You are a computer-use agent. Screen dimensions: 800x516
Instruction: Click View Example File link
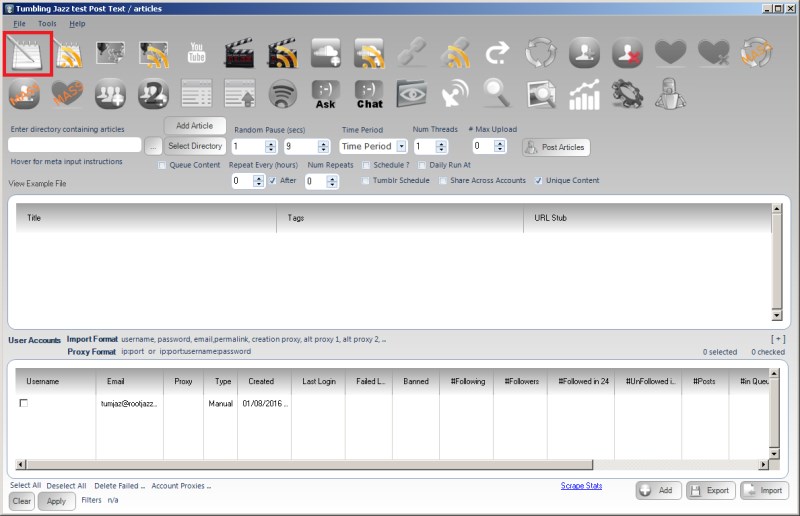(x=37, y=184)
